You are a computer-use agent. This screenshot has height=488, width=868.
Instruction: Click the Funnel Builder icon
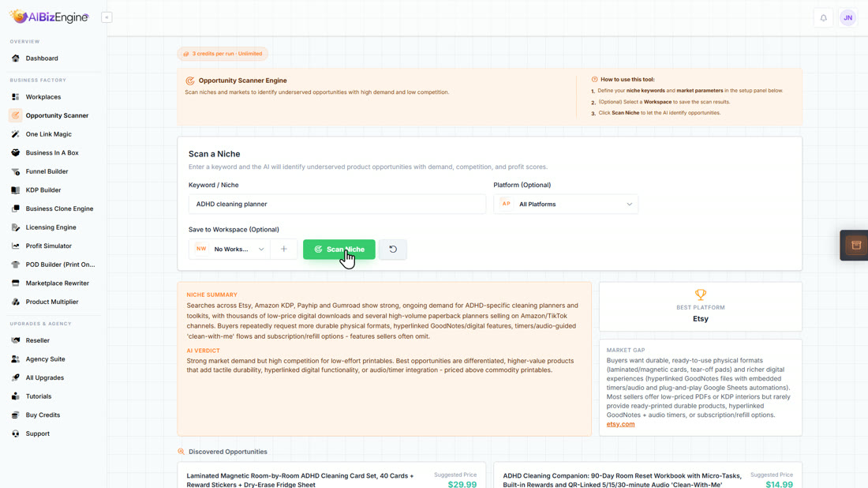pos(16,171)
